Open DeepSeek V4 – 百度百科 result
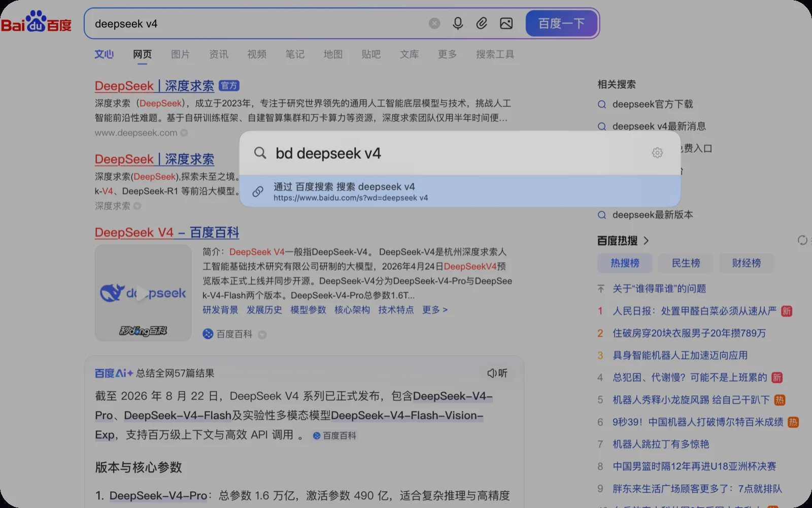 click(167, 232)
